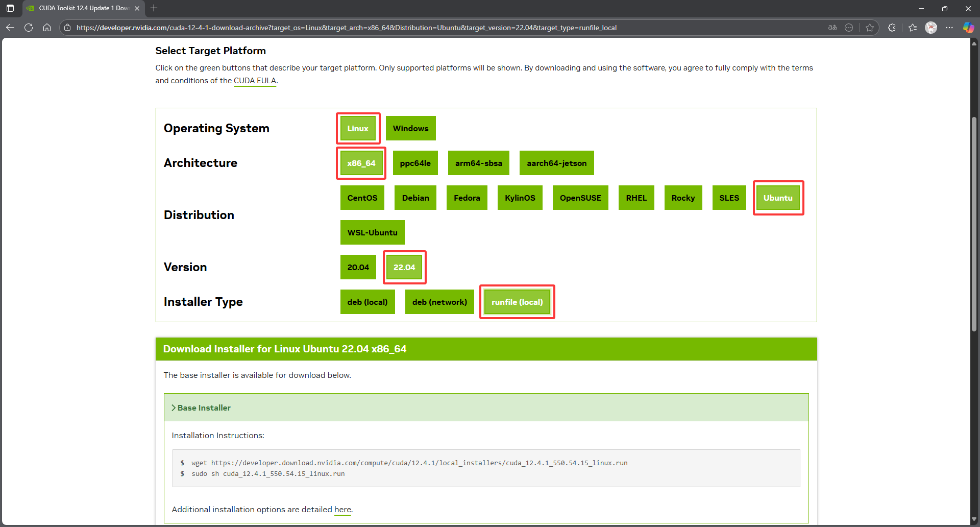Image resolution: width=980 pixels, height=527 pixels.
Task: Choose ppc64le architecture
Action: click(x=415, y=163)
